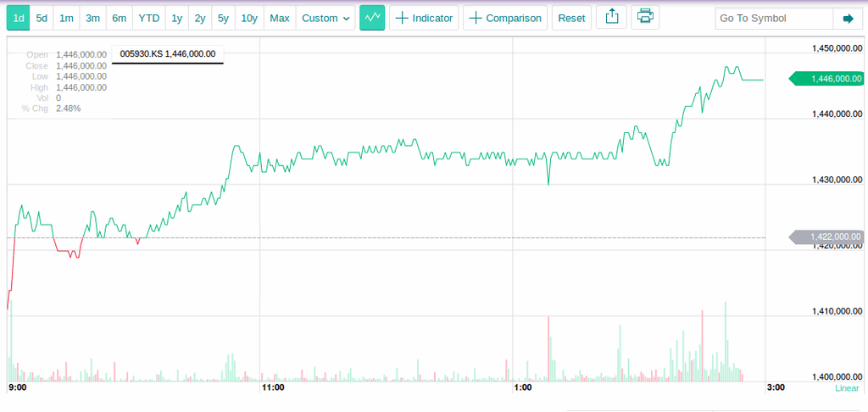
Task: Switch to the 5d time range
Action: [42, 18]
